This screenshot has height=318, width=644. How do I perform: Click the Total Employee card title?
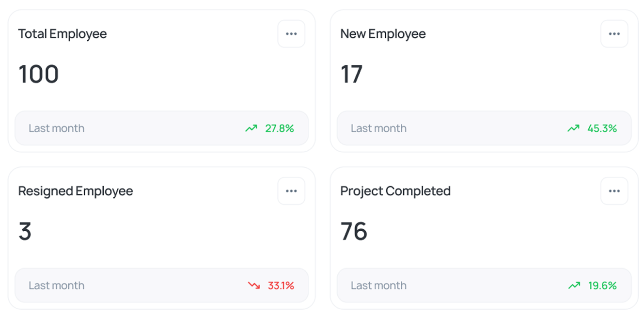pos(63,34)
